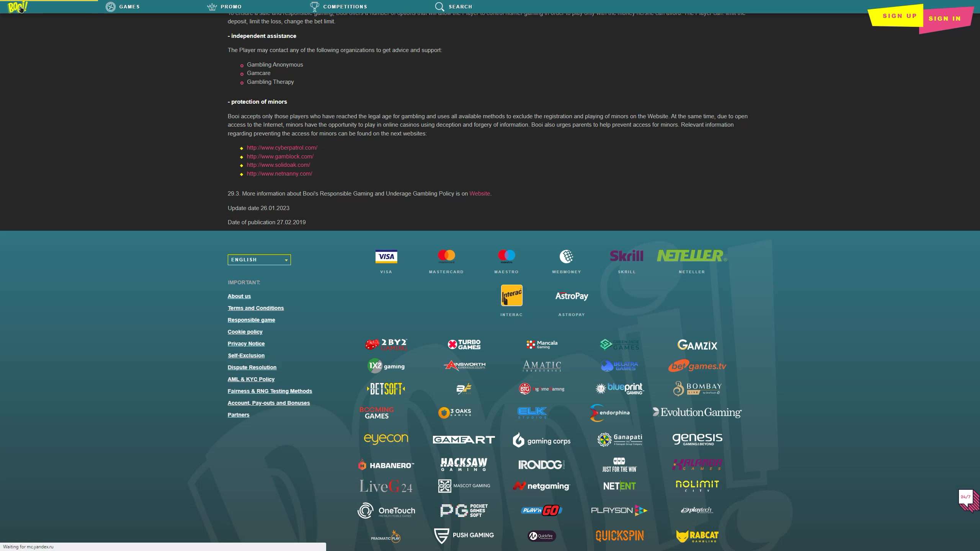Open the Dispute Resolution link

252,367
